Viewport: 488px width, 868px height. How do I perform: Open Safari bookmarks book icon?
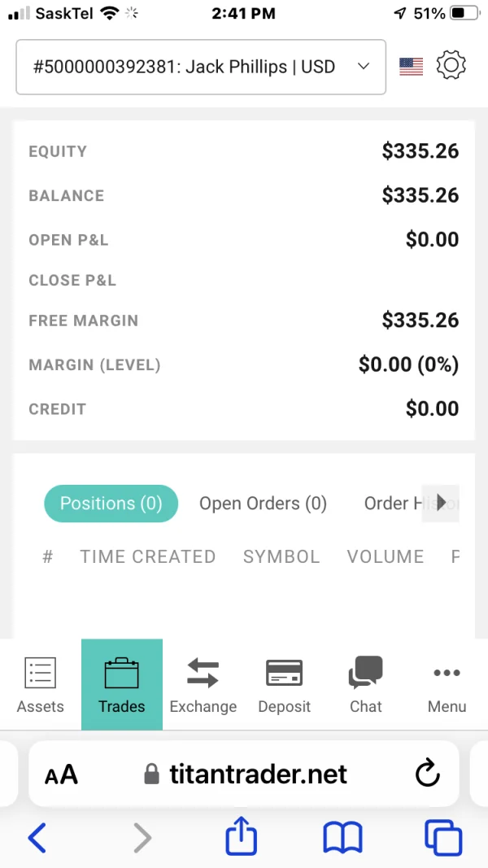pyautogui.click(x=342, y=836)
